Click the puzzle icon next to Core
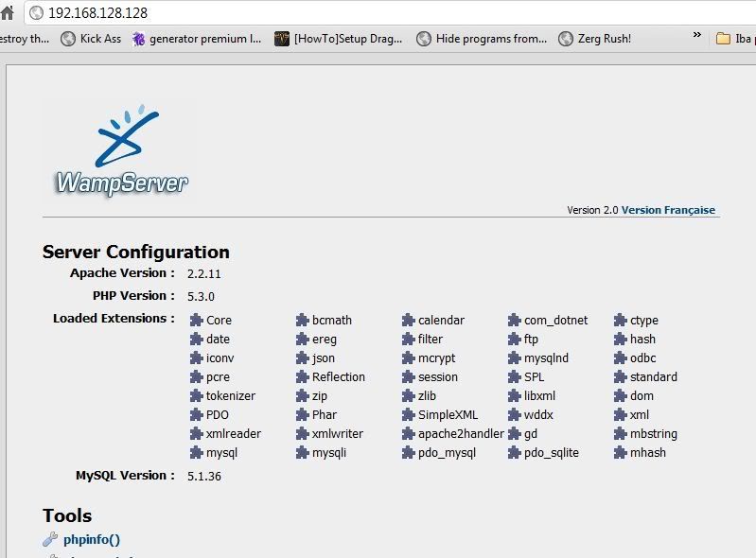 click(x=197, y=321)
